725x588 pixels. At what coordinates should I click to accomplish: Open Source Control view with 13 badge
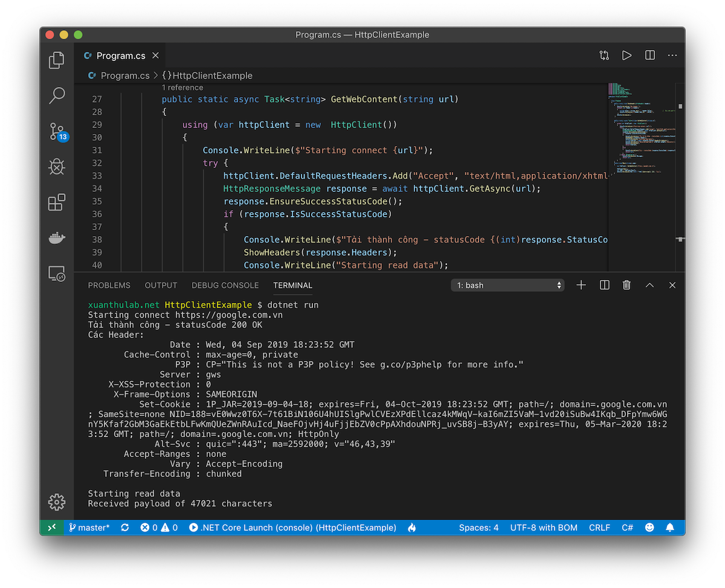click(x=57, y=132)
